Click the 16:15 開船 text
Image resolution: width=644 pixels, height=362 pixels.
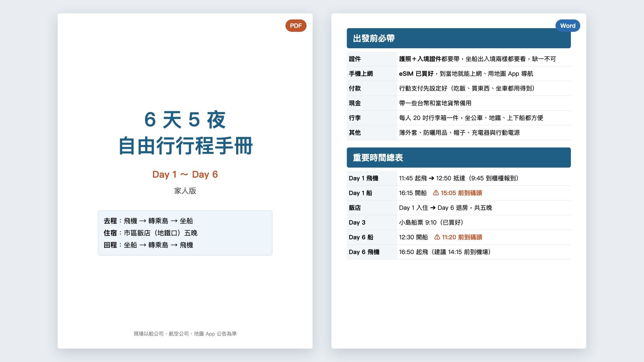[413, 193]
